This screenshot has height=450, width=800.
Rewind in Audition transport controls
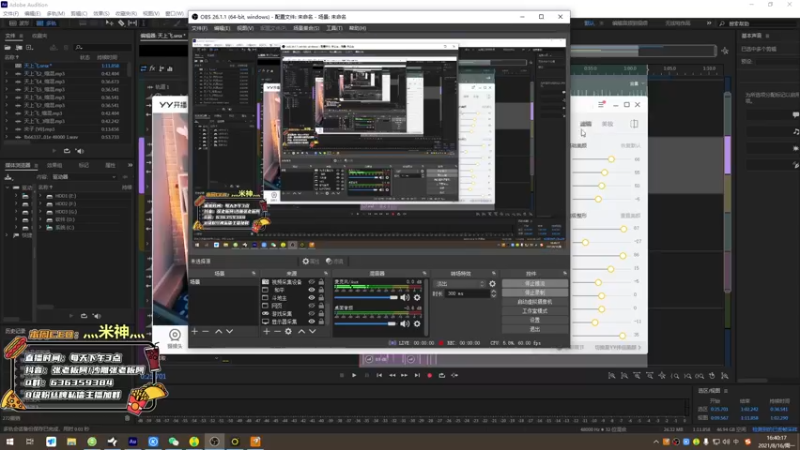(392, 376)
